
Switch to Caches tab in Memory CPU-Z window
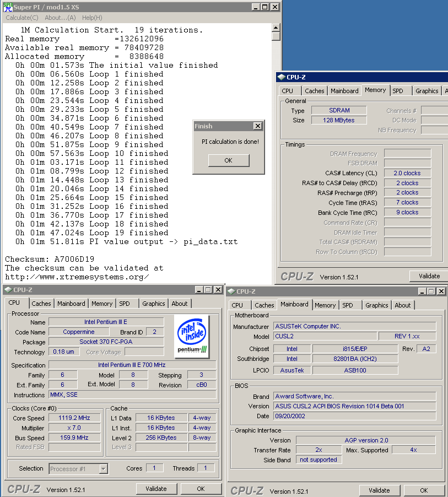click(x=314, y=91)
